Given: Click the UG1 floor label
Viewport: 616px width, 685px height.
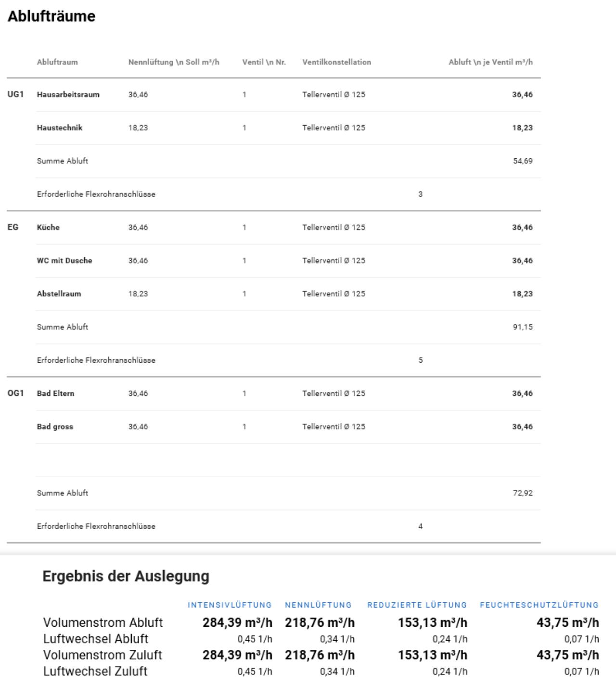Looking at the screenshot, I should click(x=15, y=95).
